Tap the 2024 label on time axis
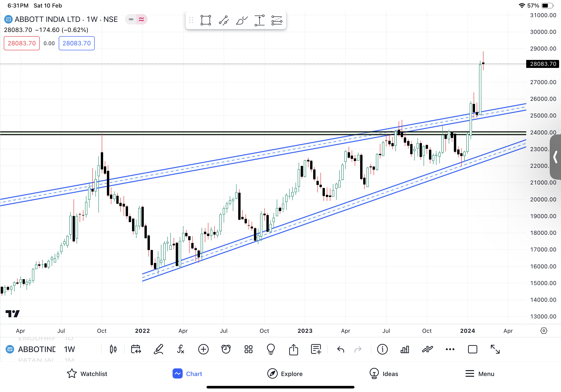The image size is (561, 392). point(467,331)
